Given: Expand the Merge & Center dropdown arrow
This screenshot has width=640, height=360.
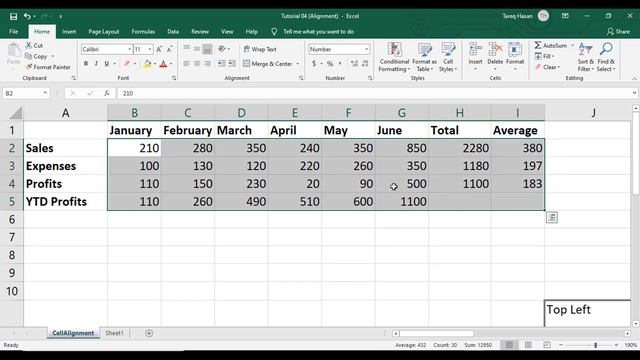Looking at the screenshot, I should (298, 64).
